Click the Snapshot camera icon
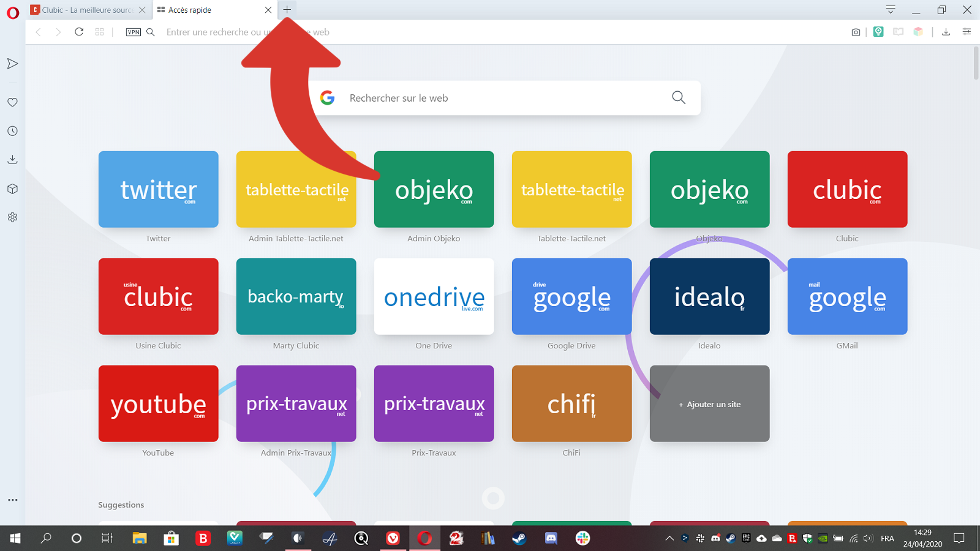 point(856,32)
